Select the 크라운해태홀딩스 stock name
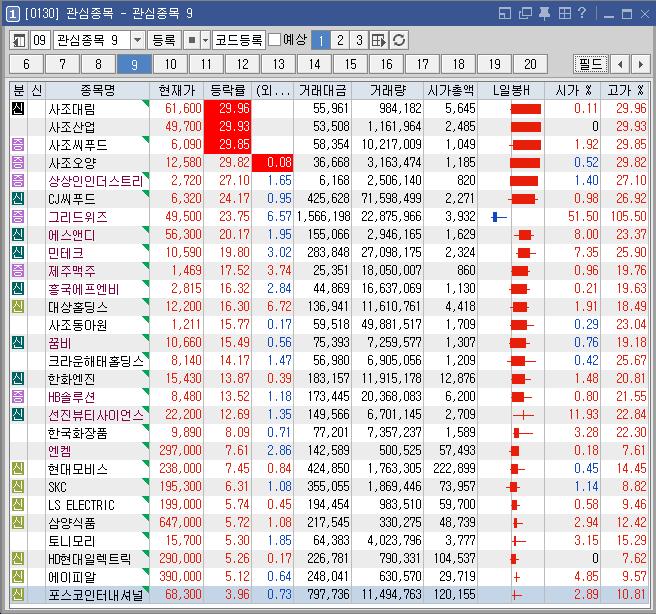This screenshot has width=656, height=614. (95, 361)
